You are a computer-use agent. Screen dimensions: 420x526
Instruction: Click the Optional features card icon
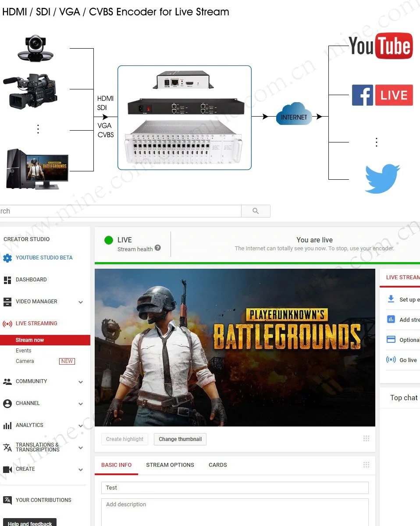pos(391,340)
